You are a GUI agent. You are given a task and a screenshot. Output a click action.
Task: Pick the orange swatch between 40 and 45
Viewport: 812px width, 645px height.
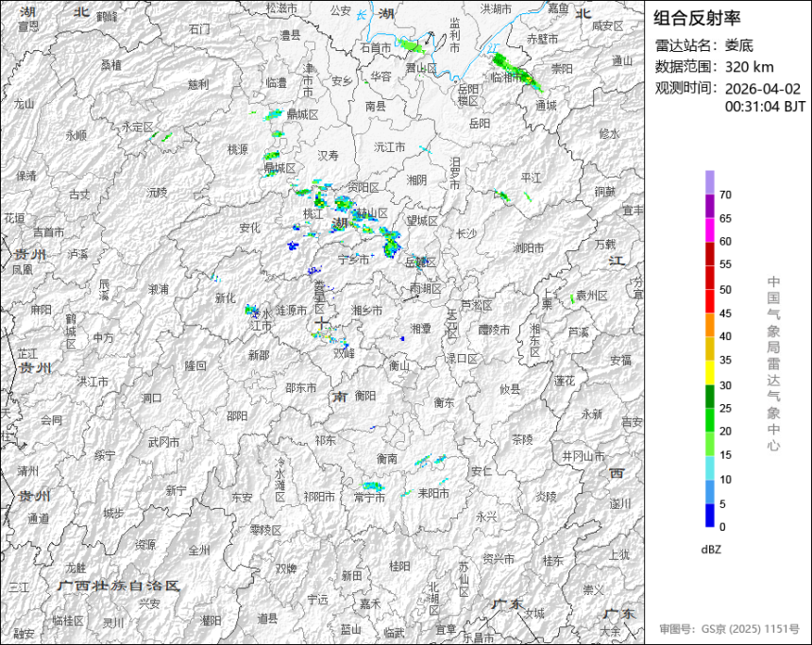(710, 325)
